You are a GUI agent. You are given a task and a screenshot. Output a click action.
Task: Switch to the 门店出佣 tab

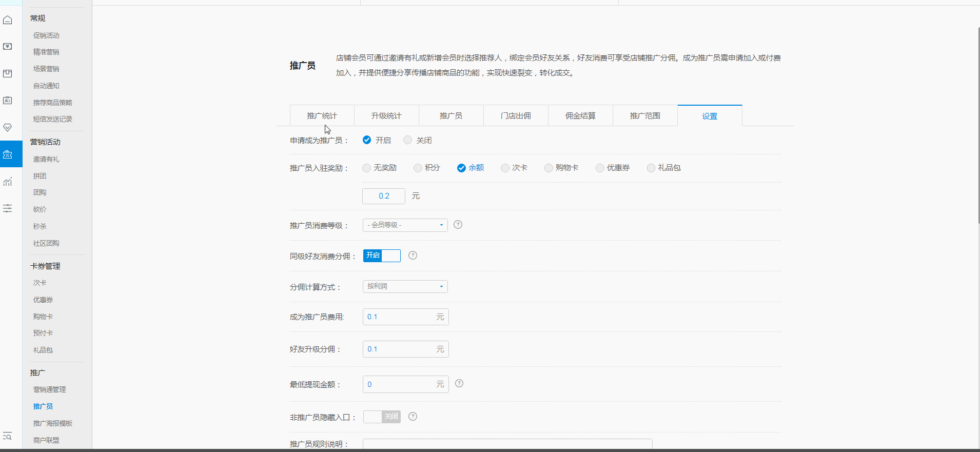(x=516, y=115)
